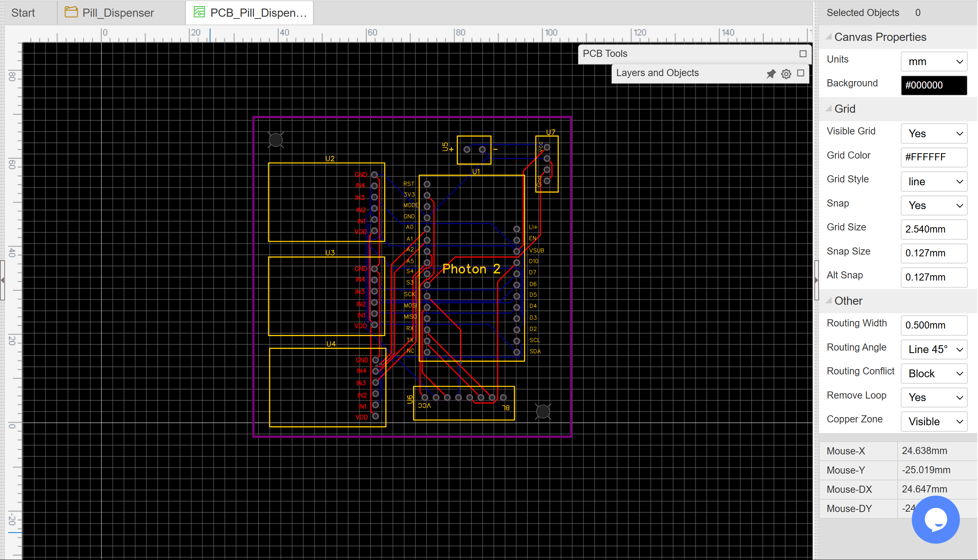Screen dimensions: 978x560
Task: Open the blue chat support bubble
Action: 935,519
